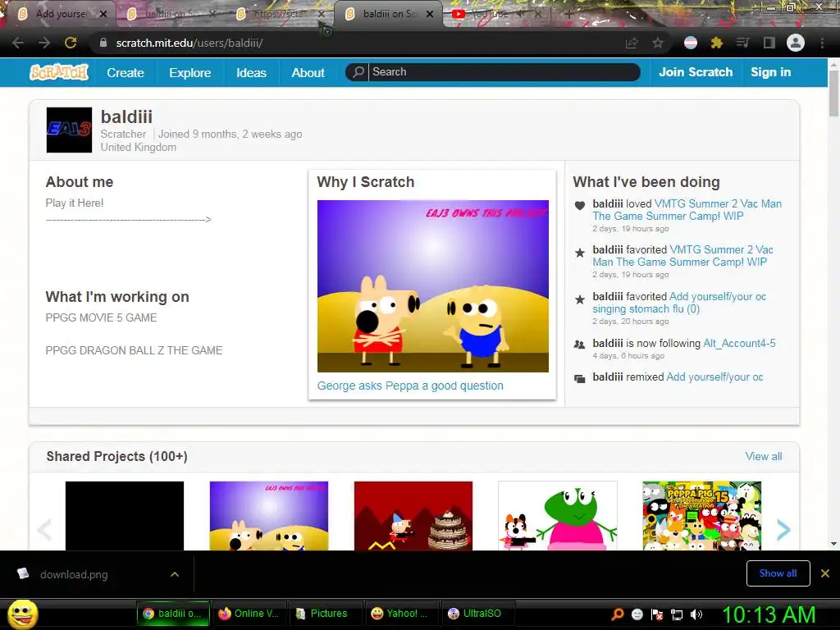Image resolution: width=840 pixels, height=630 pixels.
Task: Click the Scratch search input field
Action: click(x=504, y=72)
